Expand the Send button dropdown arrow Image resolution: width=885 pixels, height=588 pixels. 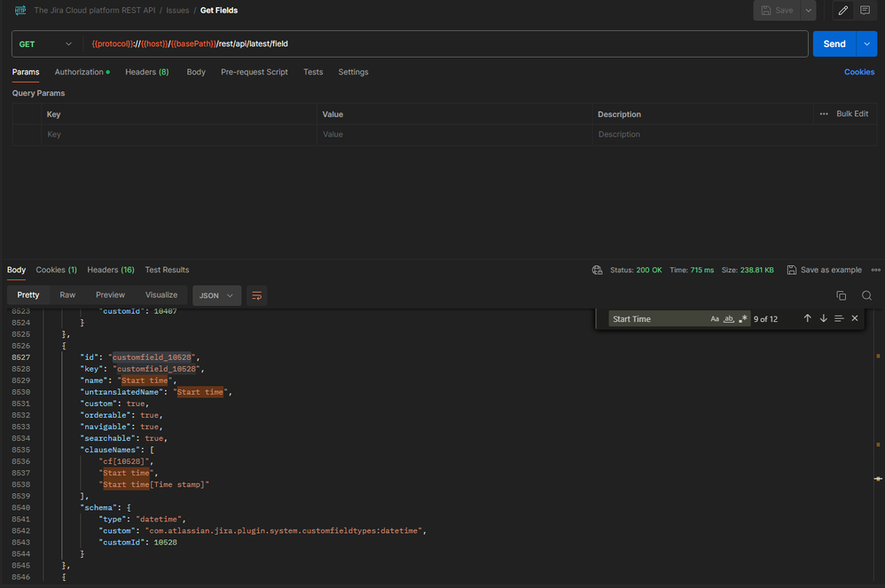pyautogui.click(x=866, y=44)
